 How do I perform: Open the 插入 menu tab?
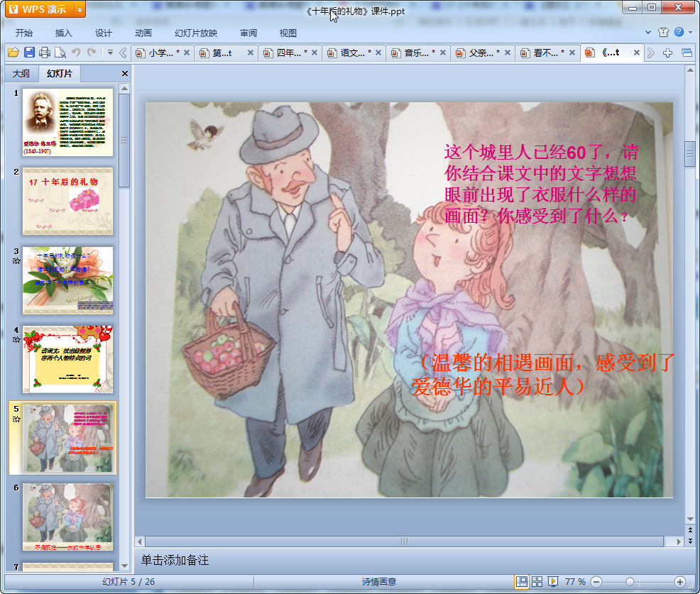pyautogui.click(x=63, y=33)
